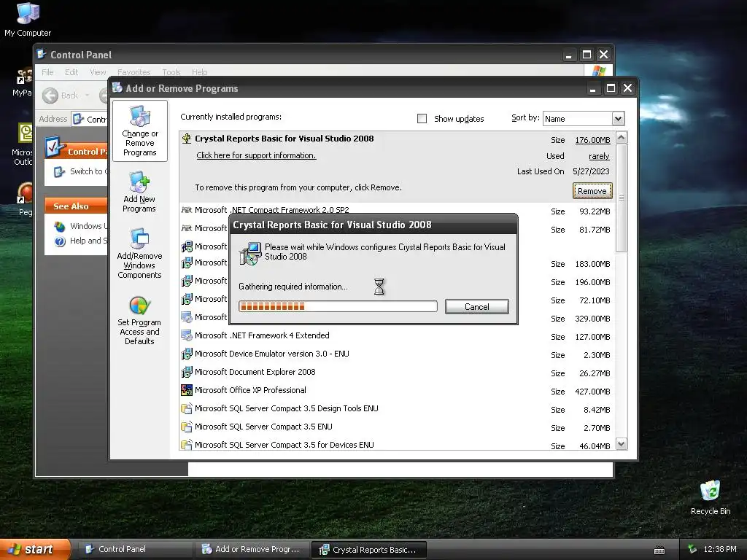Open Favorites menu in Control Panel window
Image resolution: width=747 pixels, height=560 pixels.
coord(134,72)
